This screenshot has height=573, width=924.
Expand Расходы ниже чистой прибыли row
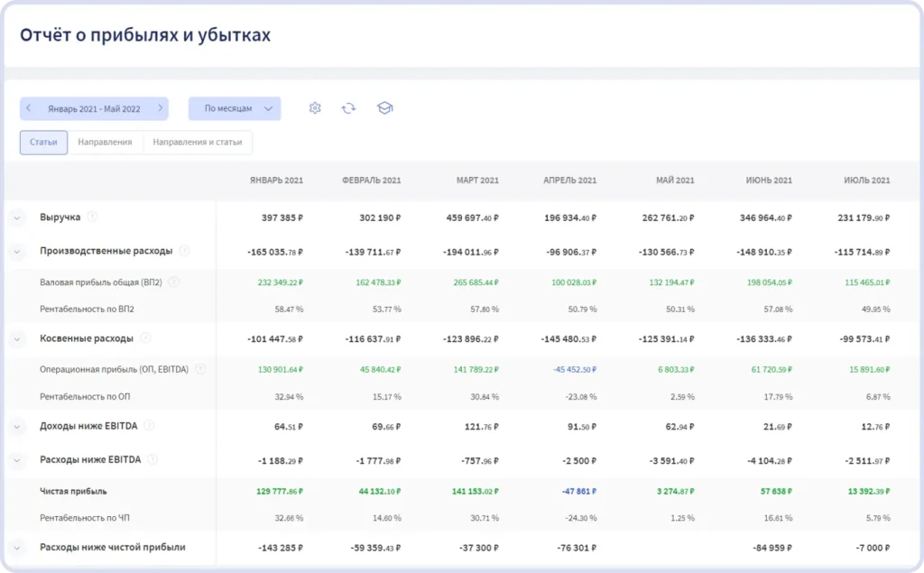pyautogui.click(x=17, y=548)
